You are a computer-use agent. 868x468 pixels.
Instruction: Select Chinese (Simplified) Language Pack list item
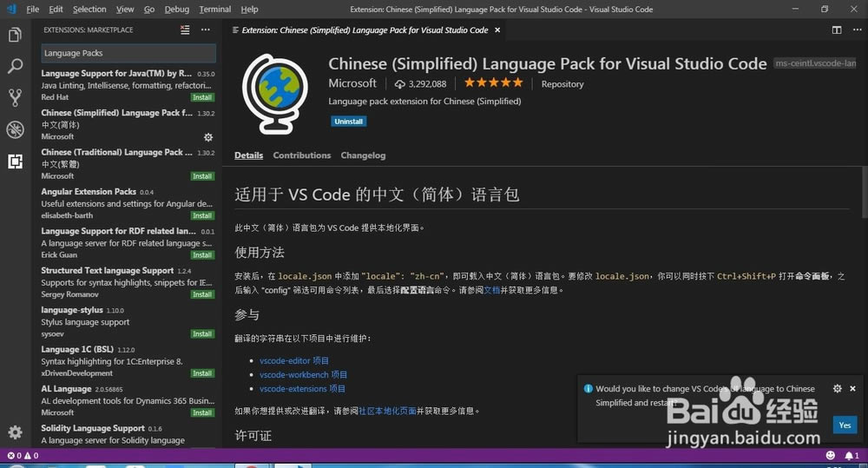128,125
